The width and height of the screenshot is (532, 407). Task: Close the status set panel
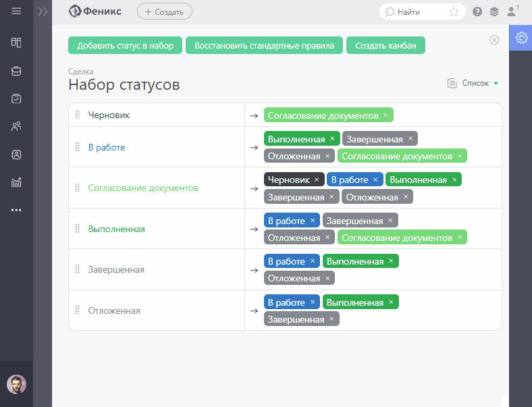point(494,40)
